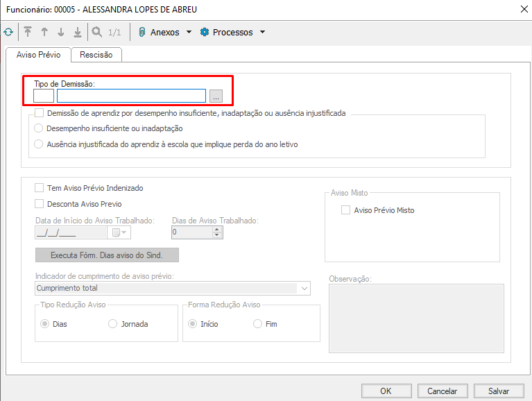Click the refresh record icon

point(8,32)
